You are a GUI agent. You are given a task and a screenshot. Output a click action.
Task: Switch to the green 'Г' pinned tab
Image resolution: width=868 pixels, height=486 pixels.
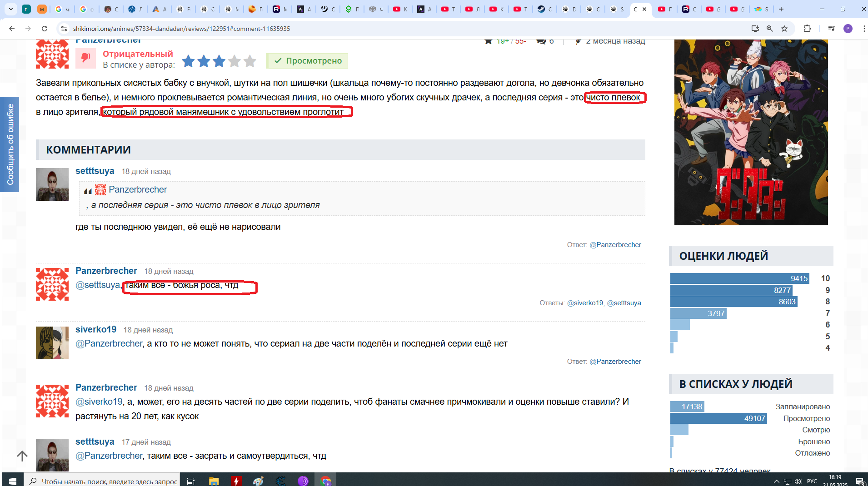tap(26, 9)
